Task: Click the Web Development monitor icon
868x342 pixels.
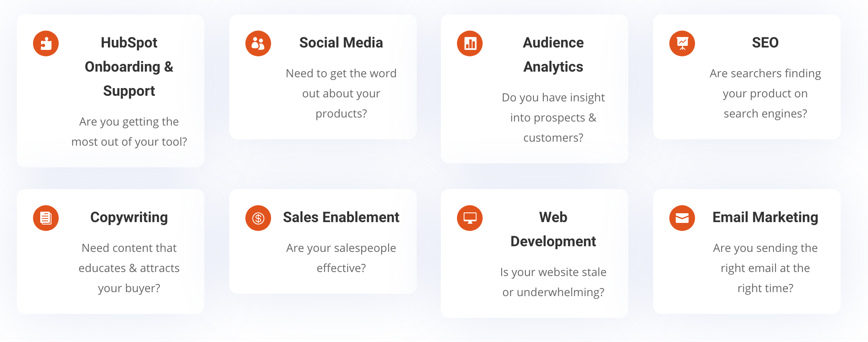Action: pyautogui.click(x=470, y=218)
